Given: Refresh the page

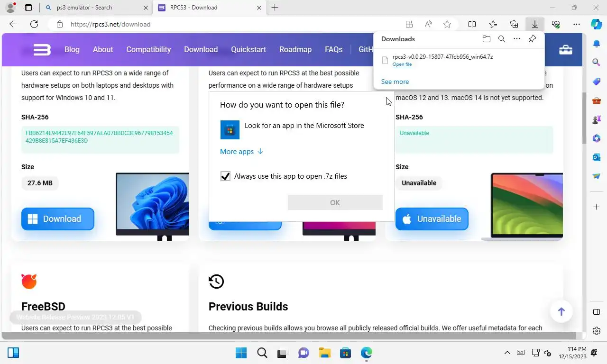Looking at the screenshot, I should 34,24.
